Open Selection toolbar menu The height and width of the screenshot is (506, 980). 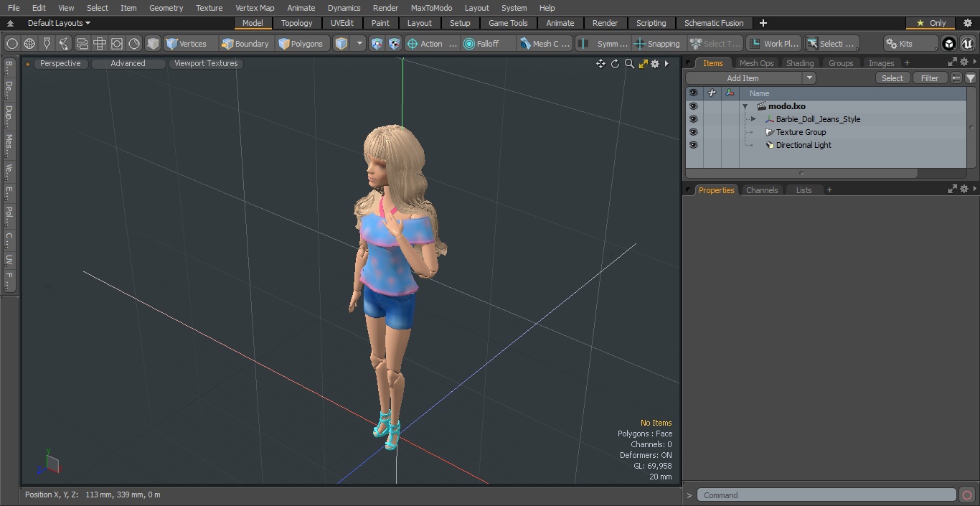(x=830, y=44)
